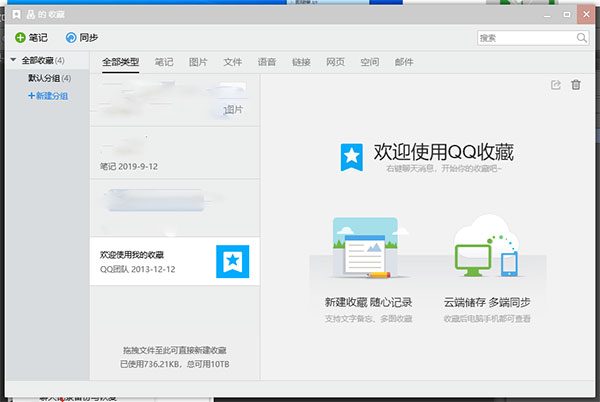Viewport: 600px width, 402px height.
Task: Click the QQ团队 2013-12-12 text
Action: pos(137,269)
